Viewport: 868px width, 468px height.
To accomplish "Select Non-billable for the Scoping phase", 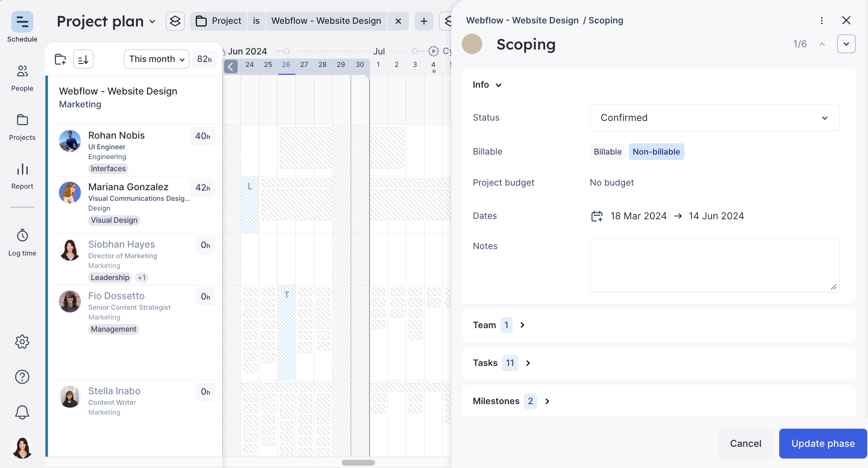I will pyautogui.click(x=656, y=152).
